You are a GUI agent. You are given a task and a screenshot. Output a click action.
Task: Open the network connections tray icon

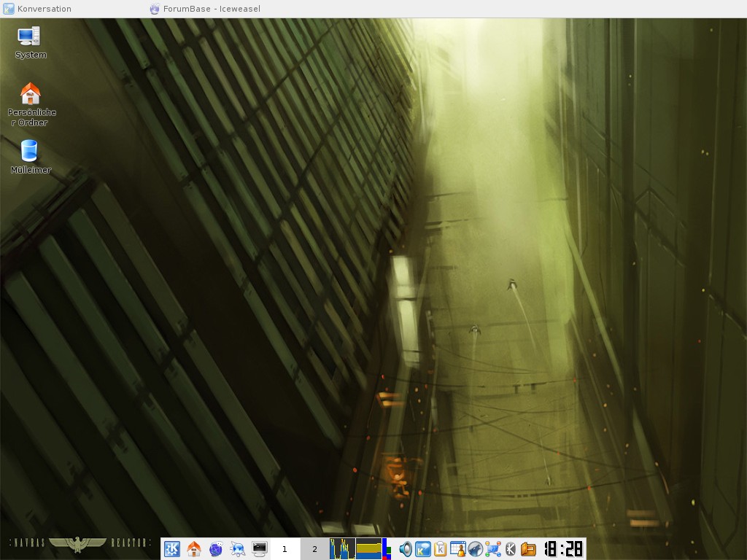click(492, 549)
